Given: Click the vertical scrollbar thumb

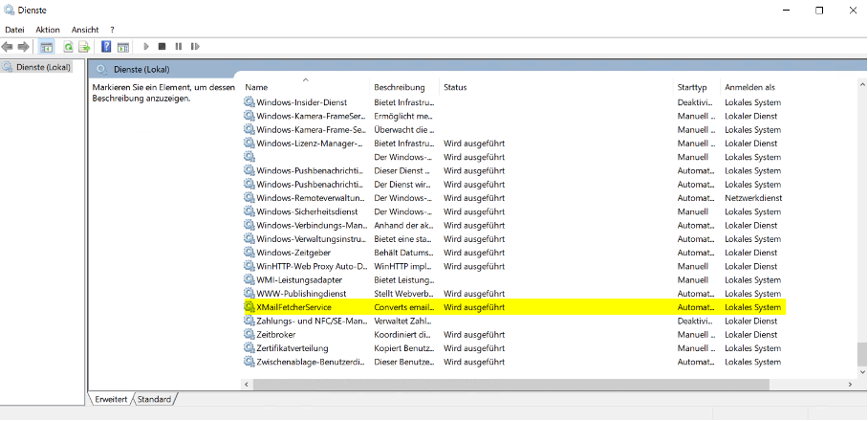Looking at the screenshot, I should (862, 354).
